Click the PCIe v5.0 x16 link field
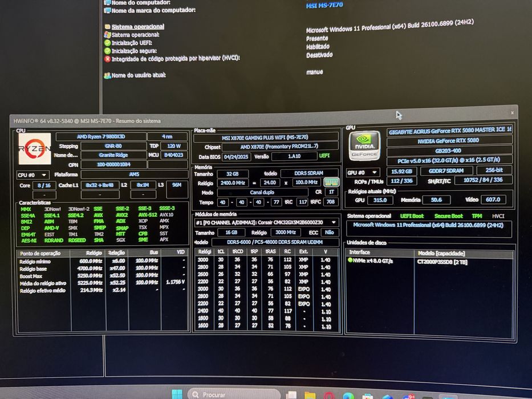 449,160
